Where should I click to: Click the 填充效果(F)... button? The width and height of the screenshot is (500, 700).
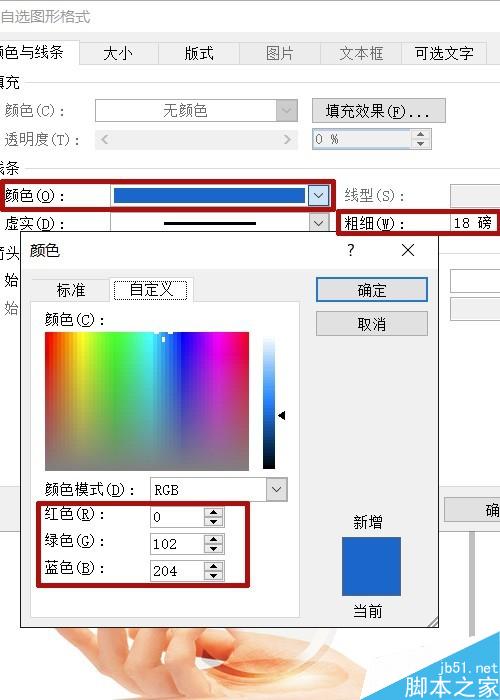coord(379,111)
